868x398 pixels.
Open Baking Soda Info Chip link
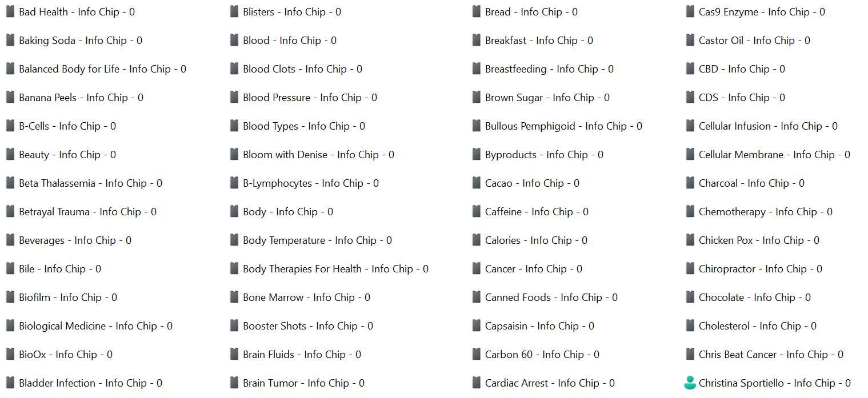coord(80,41)
